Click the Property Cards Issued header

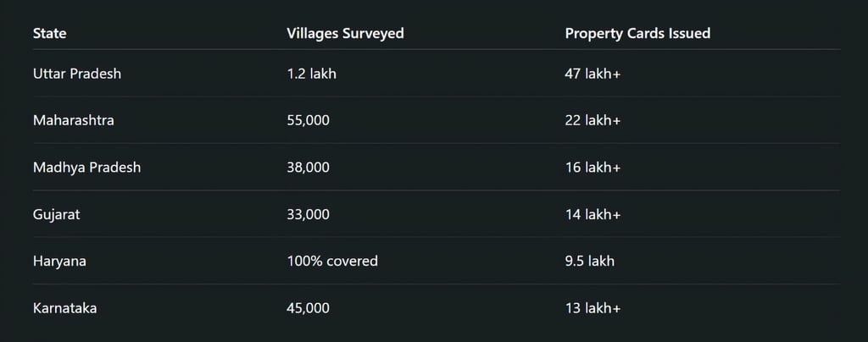pyautogui.click(x=637, y=33)
